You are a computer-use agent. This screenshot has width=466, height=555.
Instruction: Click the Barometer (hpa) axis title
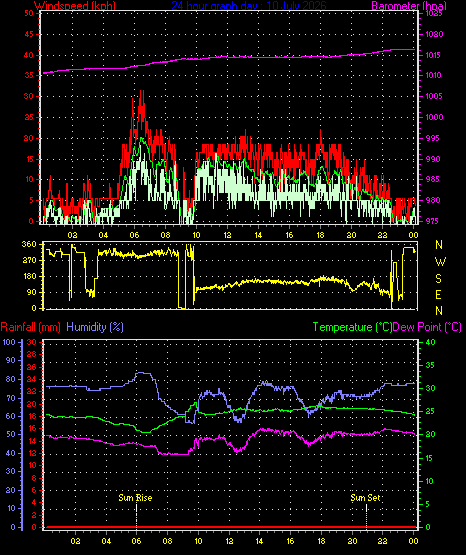point(409,5)
